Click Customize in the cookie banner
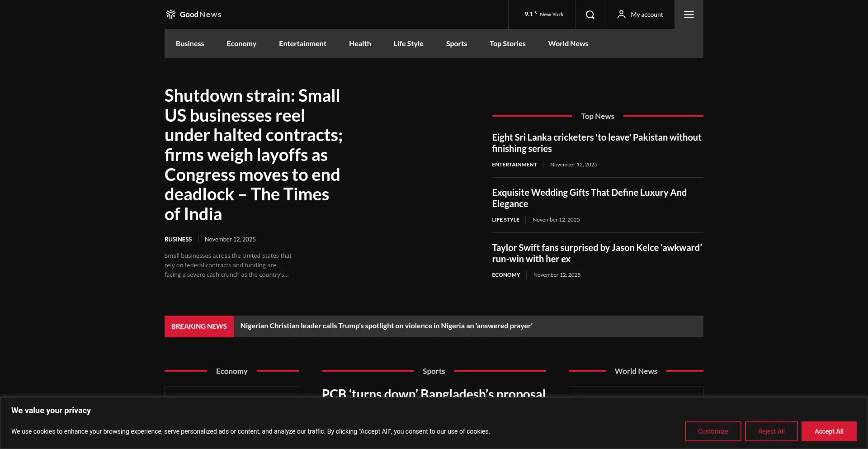This screenshot has width=868, height=449. coord(712,431)
